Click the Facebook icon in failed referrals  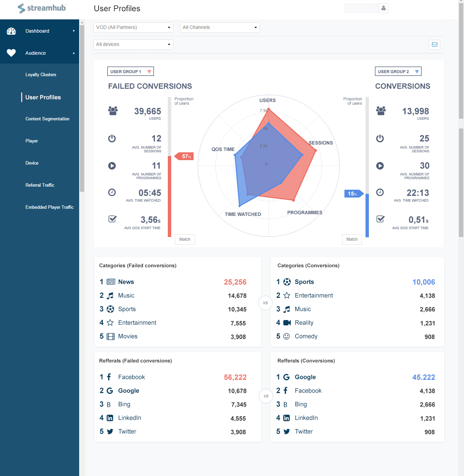coord(109,377)
